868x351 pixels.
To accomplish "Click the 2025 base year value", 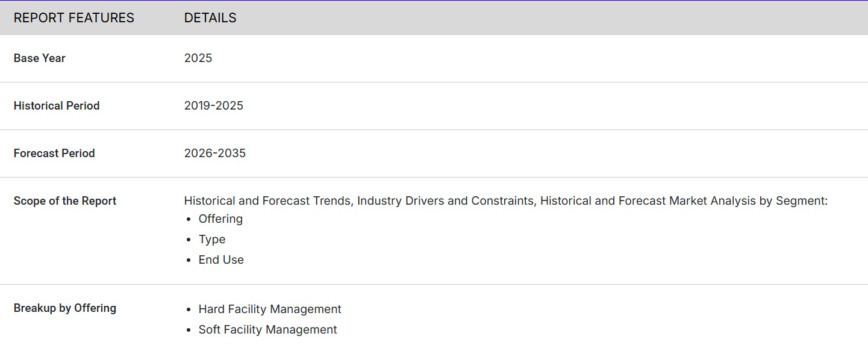I will pyautogui.click(x=198, y=58).
